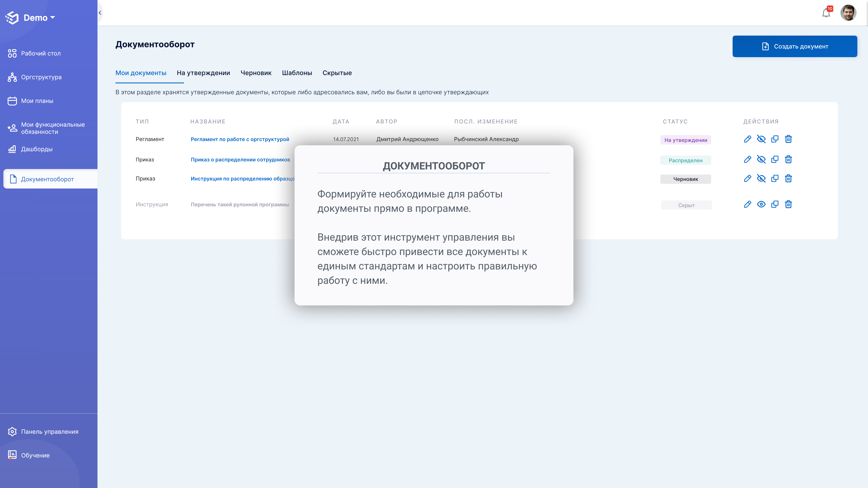Screen dimensions: 868x488
Task: Open Мои планы section
Action: [x=37, y=101]
